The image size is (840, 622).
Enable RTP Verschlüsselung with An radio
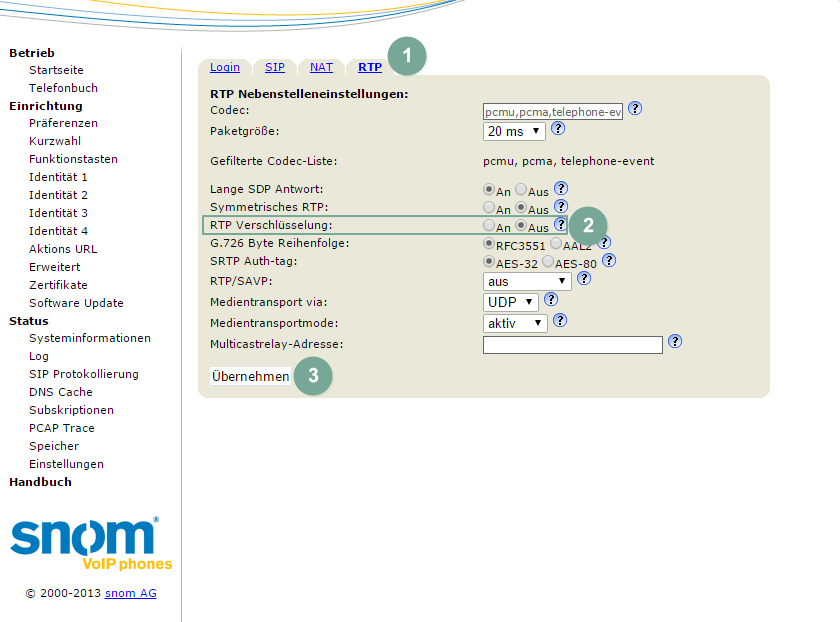click(489, 227)
